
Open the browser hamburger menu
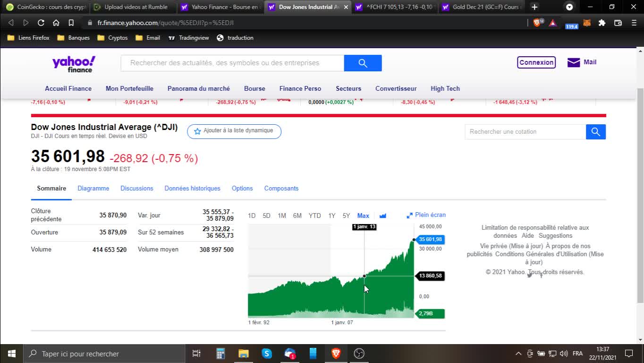click(634, 23)
